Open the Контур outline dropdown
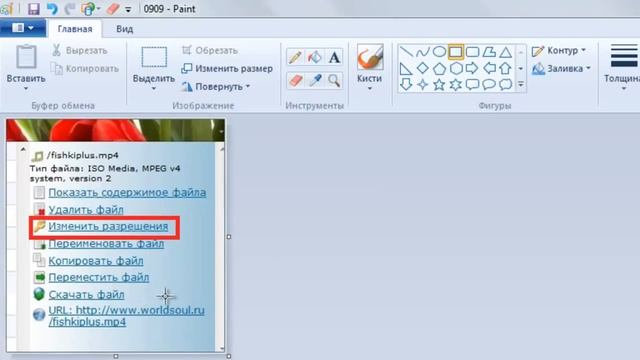 559,51
